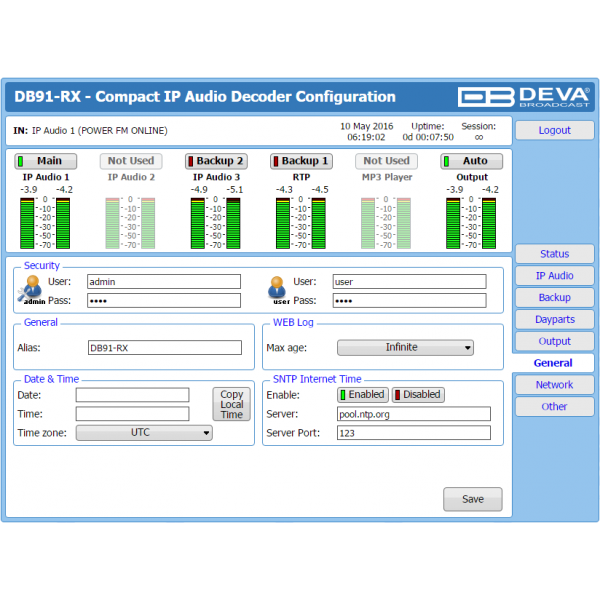Click the Server Port field 123
The height and width of the screenshot is (600, 600).
point(414,433)
